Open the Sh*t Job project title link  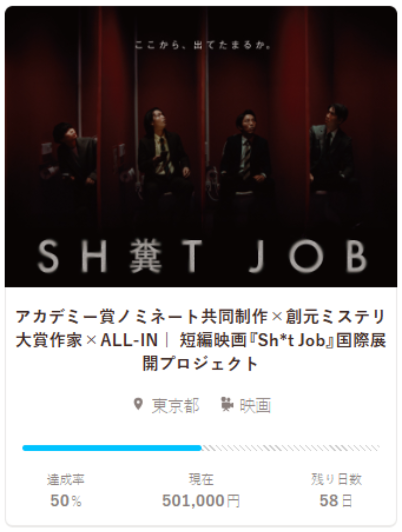pos(201,340)
